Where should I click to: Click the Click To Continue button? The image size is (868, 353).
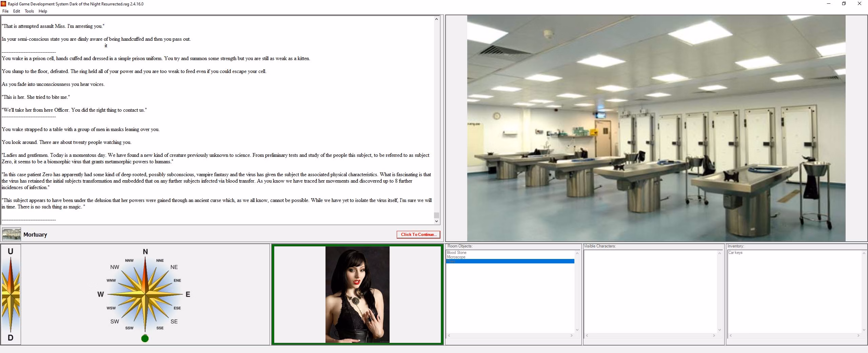tap(418, 235)
